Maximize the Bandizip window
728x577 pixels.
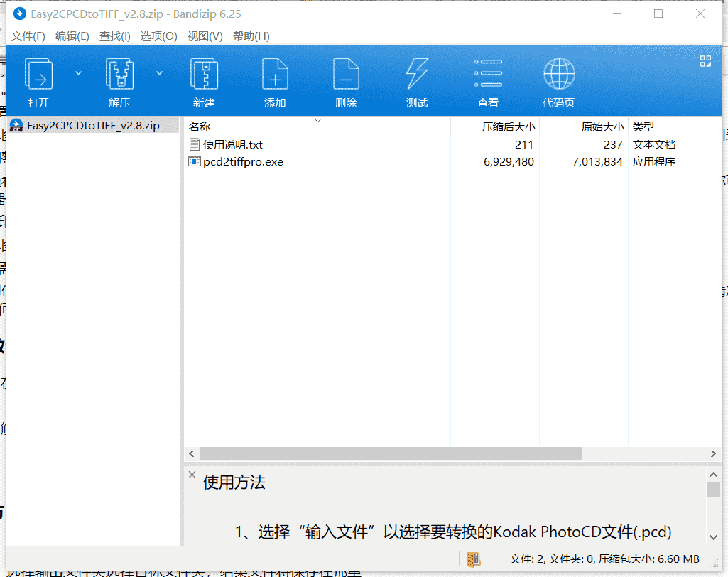click(658, 14)
